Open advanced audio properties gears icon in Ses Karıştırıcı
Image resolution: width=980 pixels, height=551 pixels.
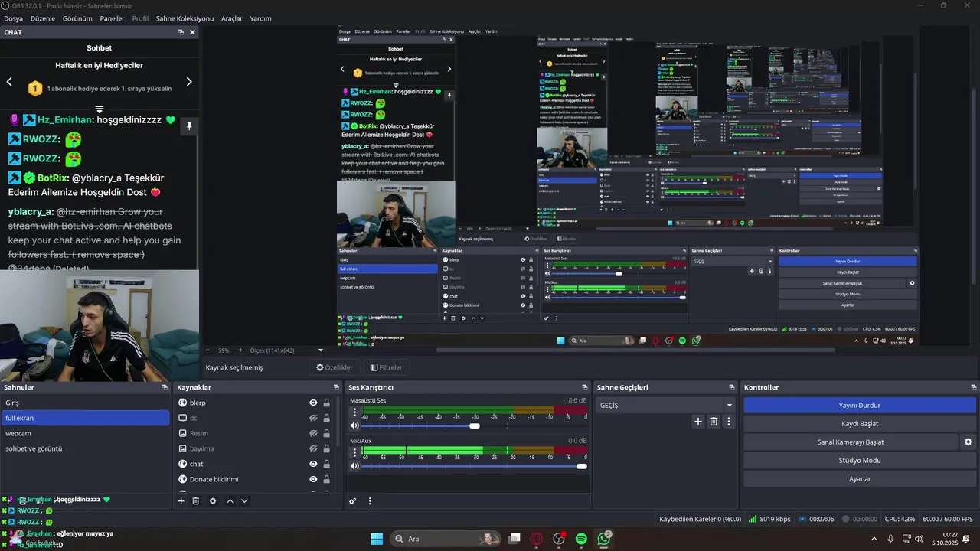353,501
